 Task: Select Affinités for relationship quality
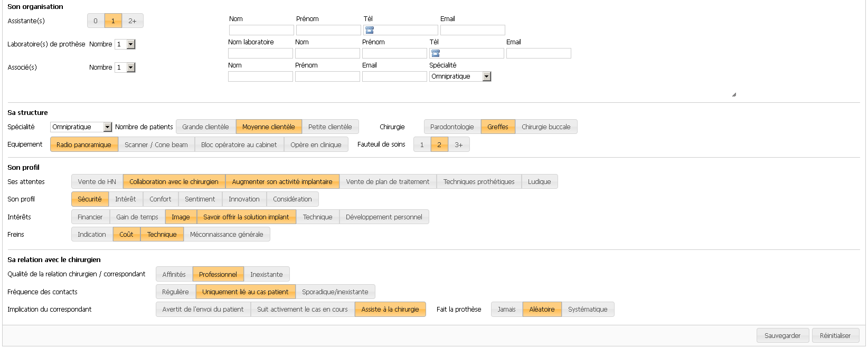click(x=174, y=275)
